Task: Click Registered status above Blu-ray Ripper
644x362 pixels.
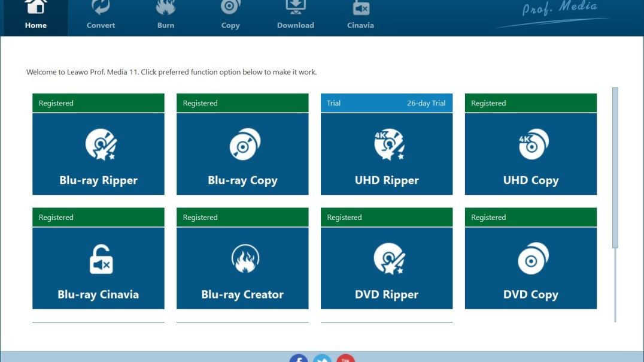Action: pos(56,103)
